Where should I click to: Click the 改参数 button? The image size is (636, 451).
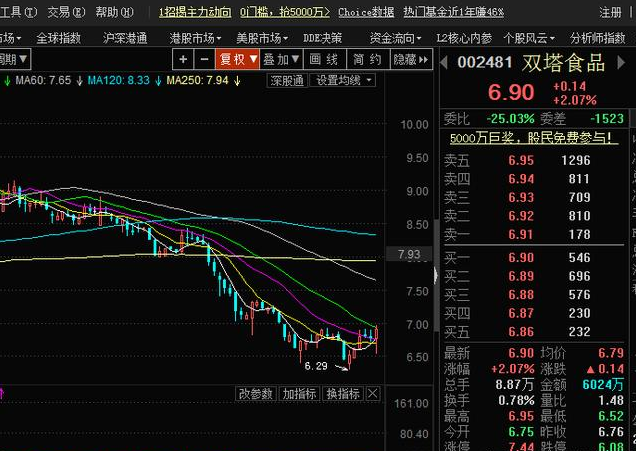(256, 394)
